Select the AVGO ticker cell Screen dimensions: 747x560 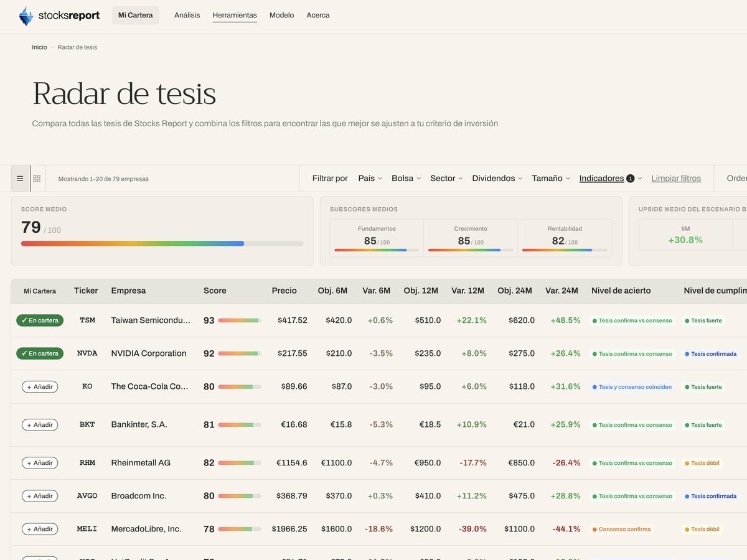point(87,496)
